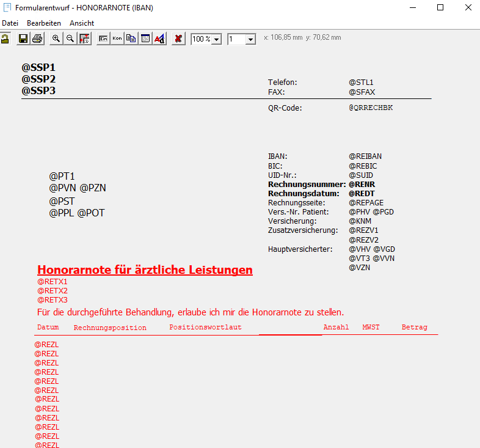Select the Honorarnote für ärztliche Leistungen heading
This screenshot has width=480, height=448.
tap(145, 270)
